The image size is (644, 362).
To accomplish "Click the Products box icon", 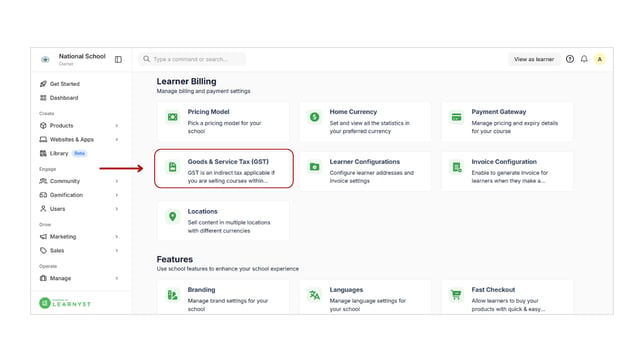I will [x=43, y=125].
